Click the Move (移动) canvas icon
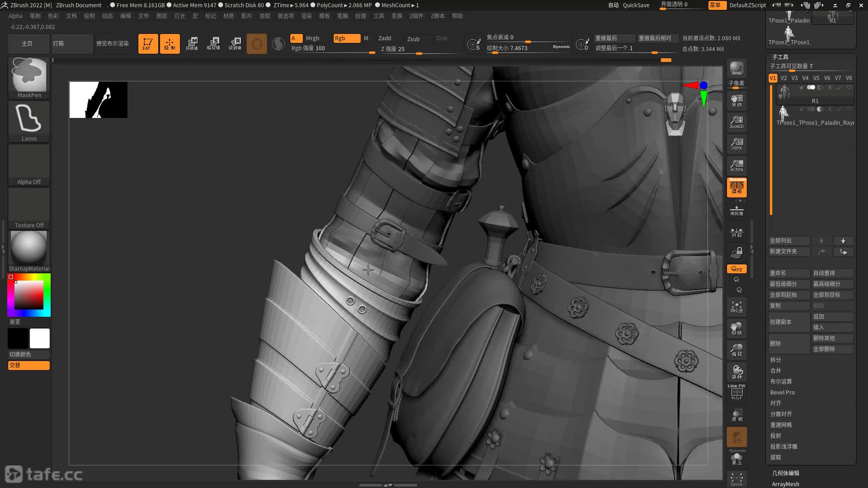Screen dimensions: 868x488 [x=736, y=329]
